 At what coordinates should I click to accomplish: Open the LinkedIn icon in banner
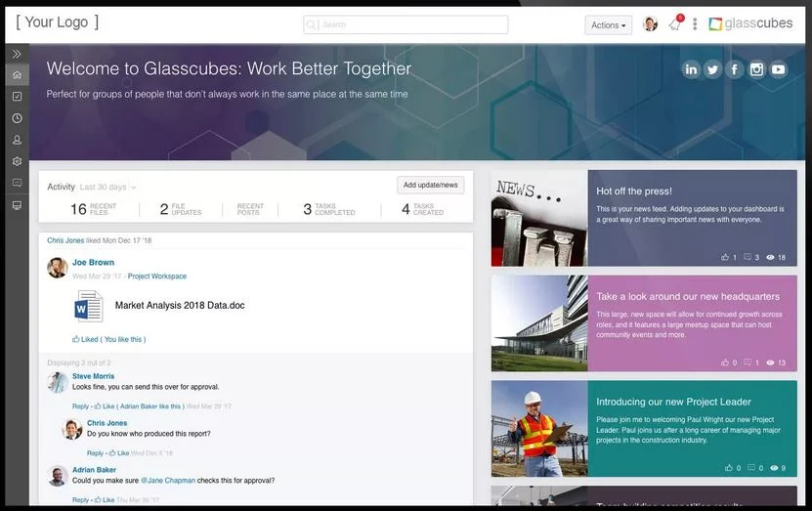tap(691, 69)
